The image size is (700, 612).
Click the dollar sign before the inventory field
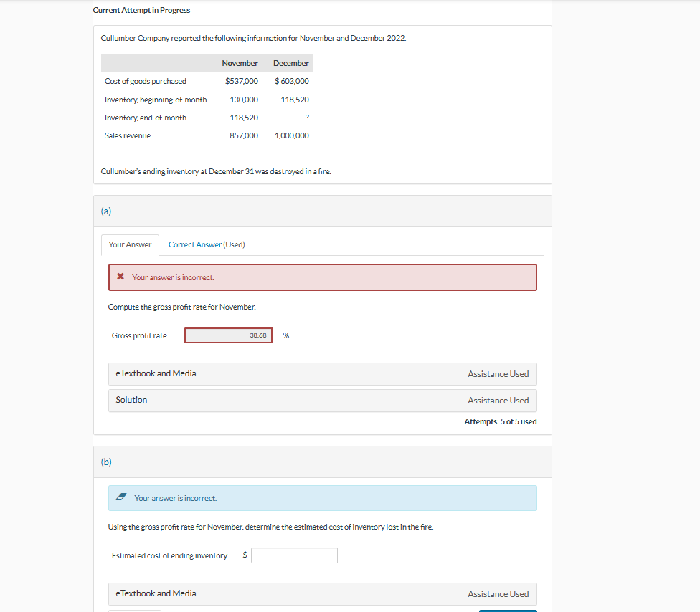point(244,555)
